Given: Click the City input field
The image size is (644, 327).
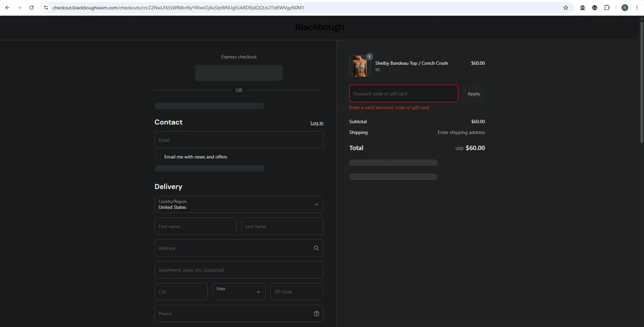Looking at the screenshot, I should tap(181, 292).
